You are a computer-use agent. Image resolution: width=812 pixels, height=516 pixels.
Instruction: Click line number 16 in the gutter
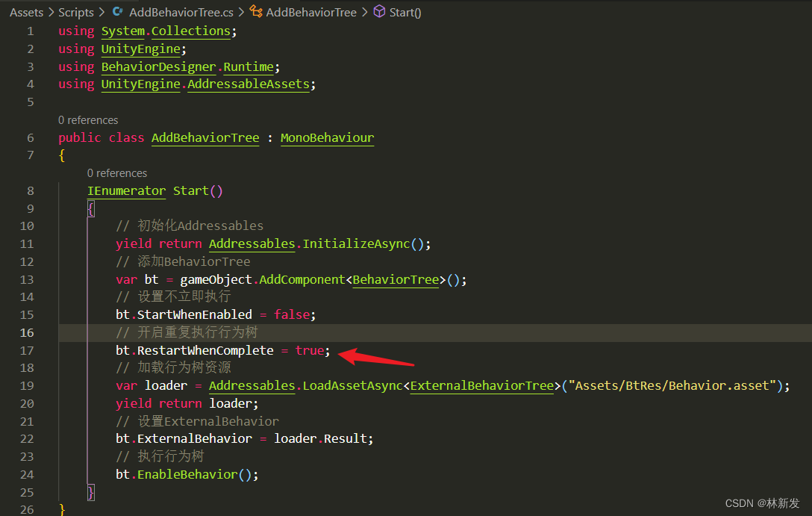coord(27,332)
